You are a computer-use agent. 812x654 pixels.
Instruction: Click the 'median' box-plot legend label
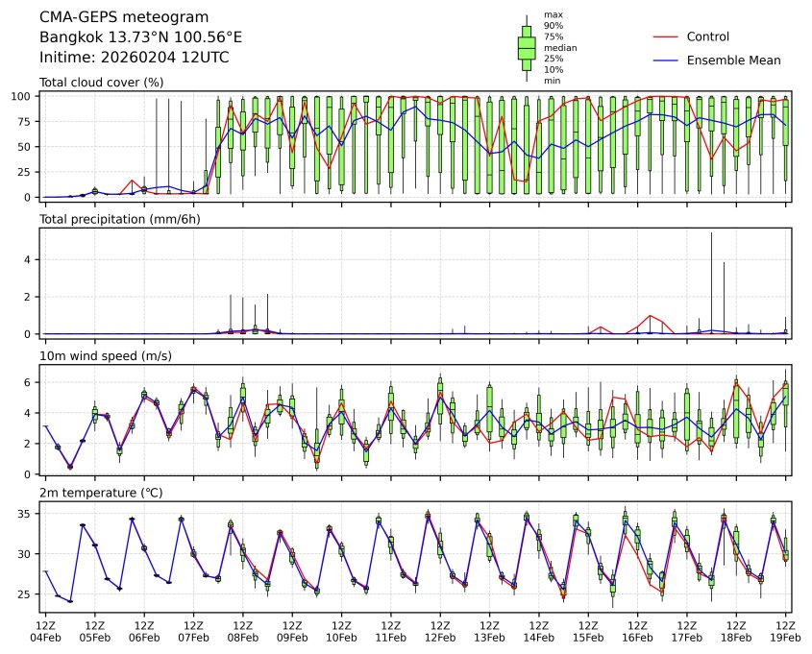point(560,48)
